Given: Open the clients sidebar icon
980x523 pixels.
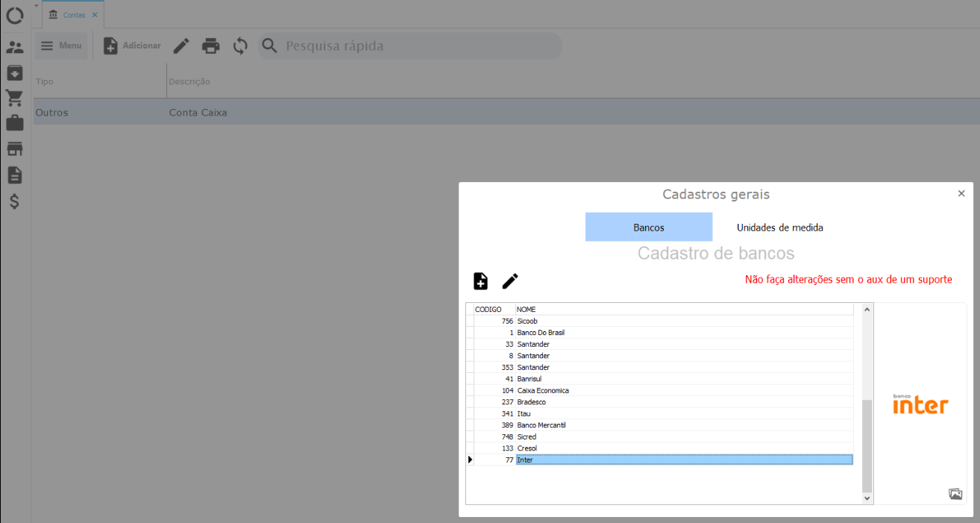Looking at the screenshot, I should coord(14,47).
